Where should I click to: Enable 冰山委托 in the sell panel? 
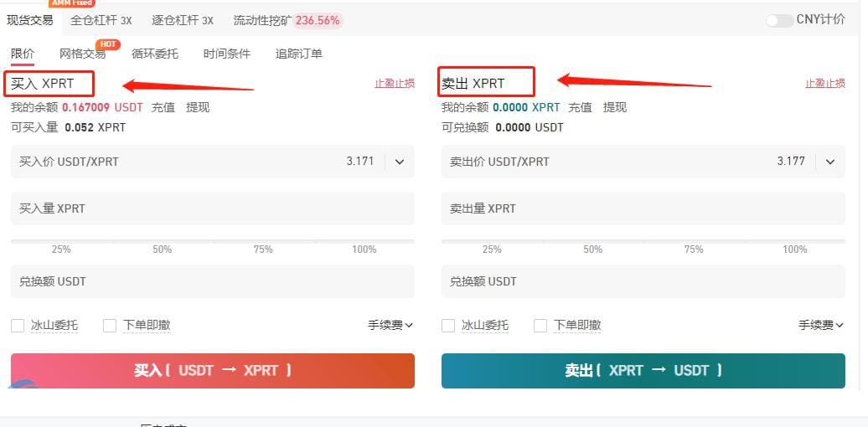point(448,325)
